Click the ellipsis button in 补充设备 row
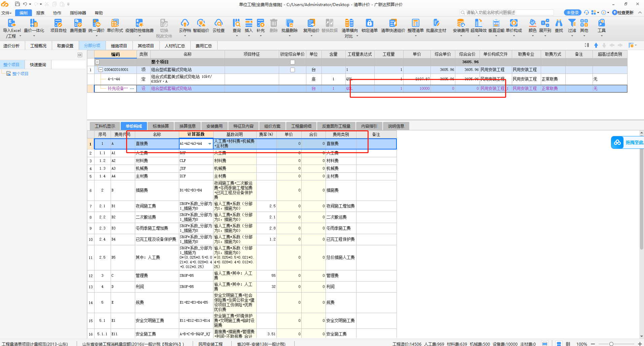The height and width of the screenshot is (346, 644). (x=132, y=89)
